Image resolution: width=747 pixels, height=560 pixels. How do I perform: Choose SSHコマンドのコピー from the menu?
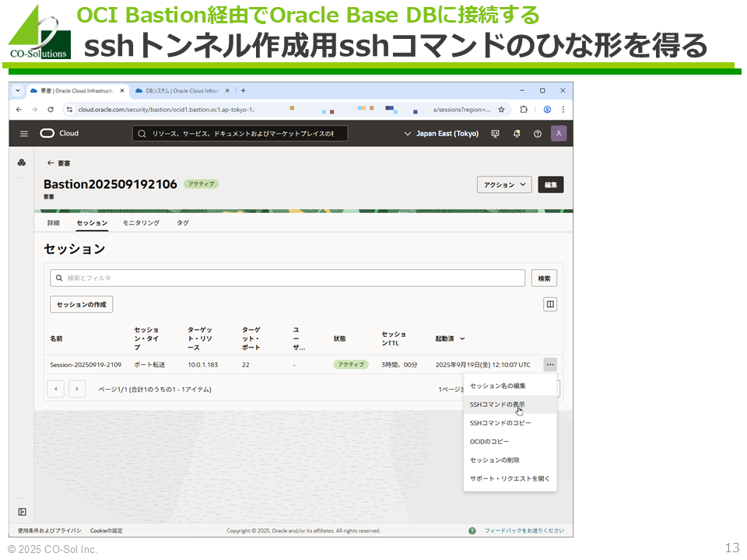coord(510,423)
